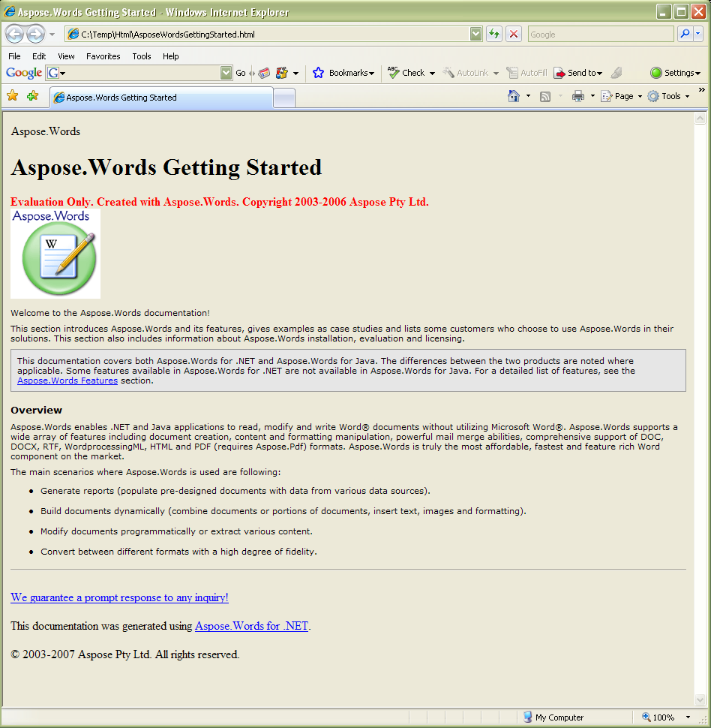Viewport: 711px width, 728px height.
Task: Open the View menu
Action: point(66,56)
